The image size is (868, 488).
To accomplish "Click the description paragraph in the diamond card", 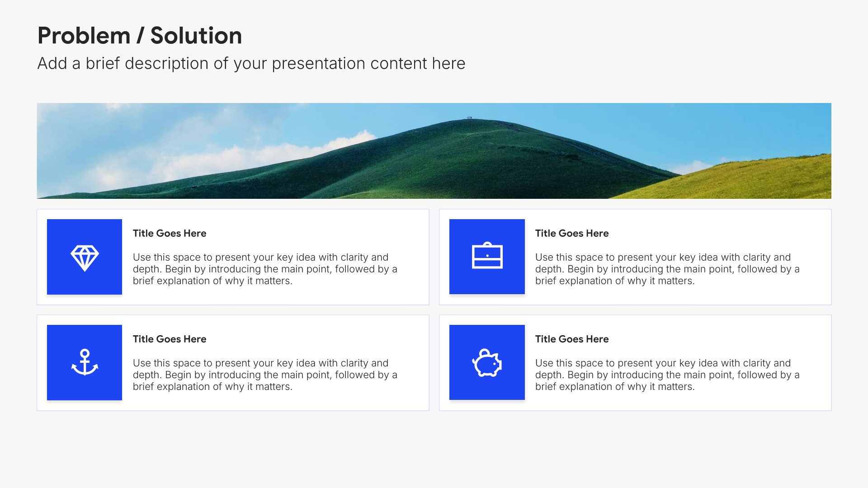I will pyautogui.click(x=265, y=269).
